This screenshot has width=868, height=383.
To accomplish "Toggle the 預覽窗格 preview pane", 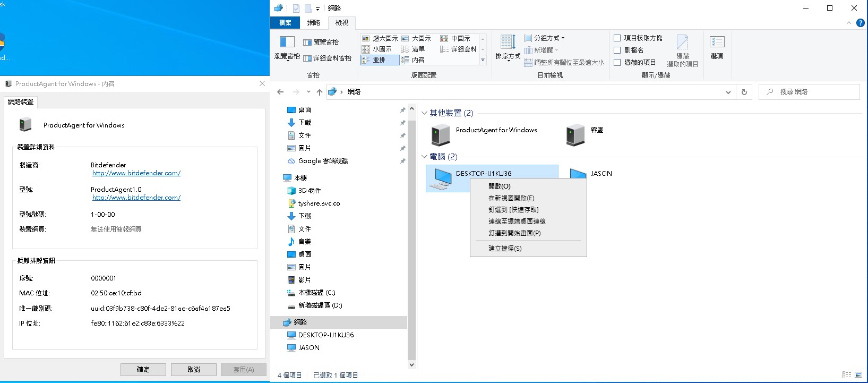I will 321,42.
